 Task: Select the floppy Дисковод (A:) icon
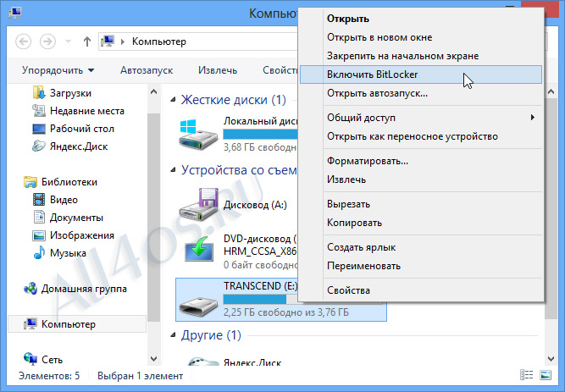point(198,204)
